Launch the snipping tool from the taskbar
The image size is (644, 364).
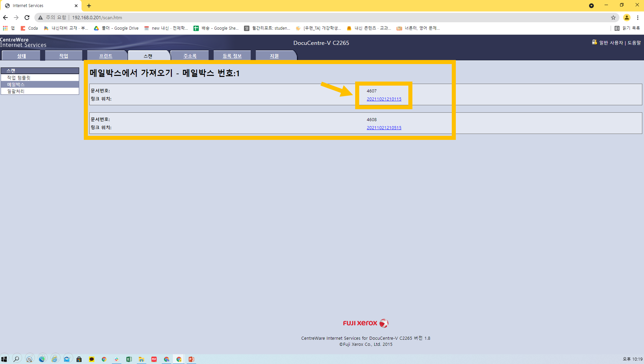(29, 359)
